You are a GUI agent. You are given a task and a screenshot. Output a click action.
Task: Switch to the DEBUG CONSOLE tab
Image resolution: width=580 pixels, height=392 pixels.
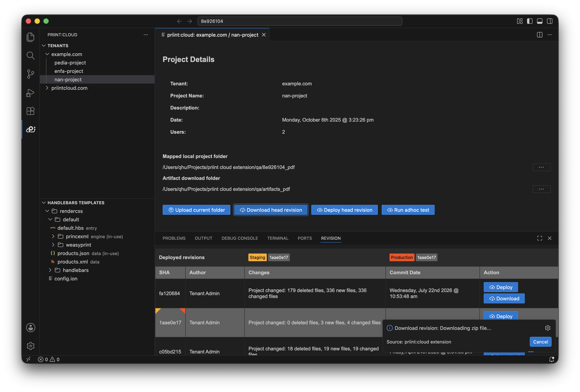coord(240,238)
